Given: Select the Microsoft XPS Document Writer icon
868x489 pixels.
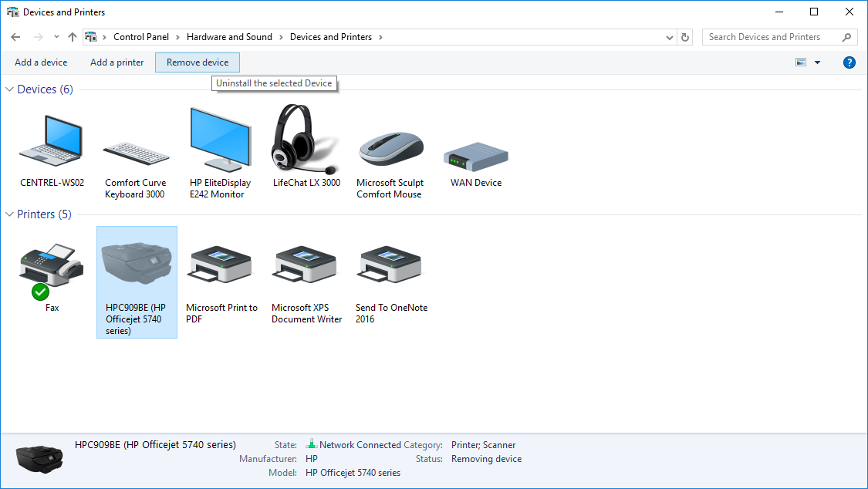Looking at the screenshot, I should 305,265.
